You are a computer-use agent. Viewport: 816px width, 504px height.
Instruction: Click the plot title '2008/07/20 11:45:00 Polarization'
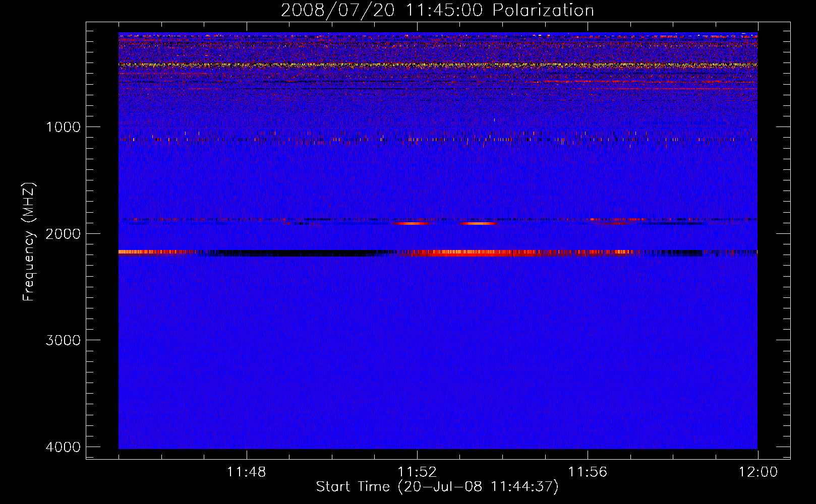437,10
